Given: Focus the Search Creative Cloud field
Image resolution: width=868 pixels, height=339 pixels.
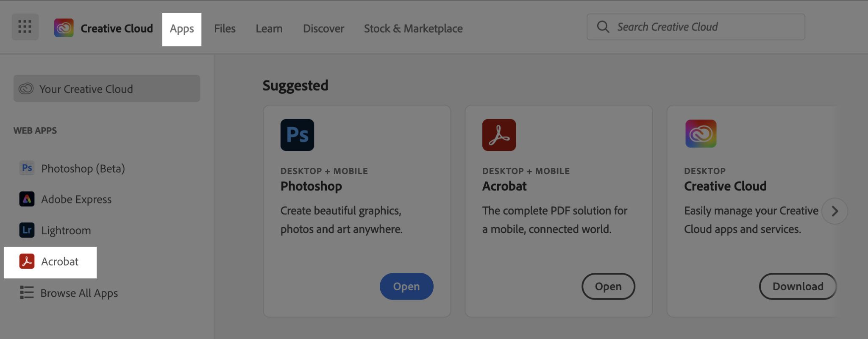Looking at the screenshot, I should [704, 27].
